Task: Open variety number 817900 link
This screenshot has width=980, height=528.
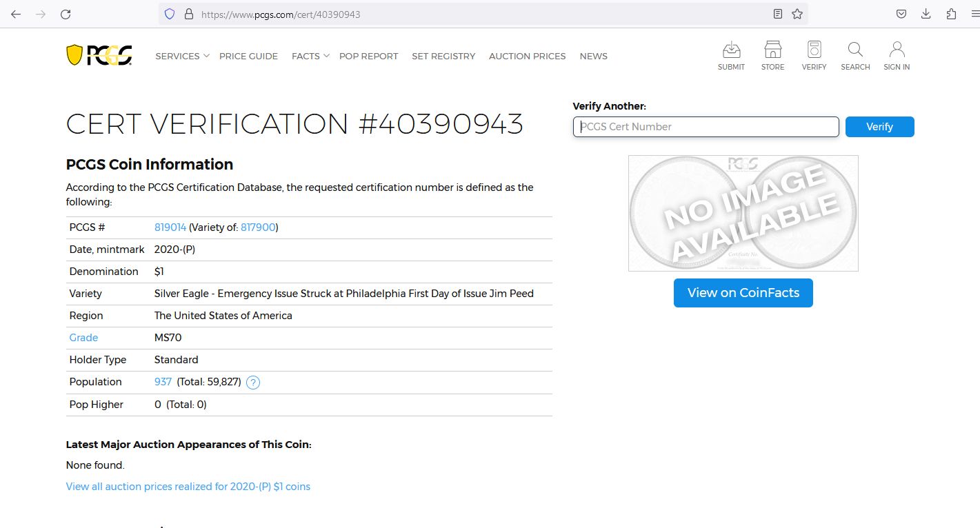Action: click(257, 227)
